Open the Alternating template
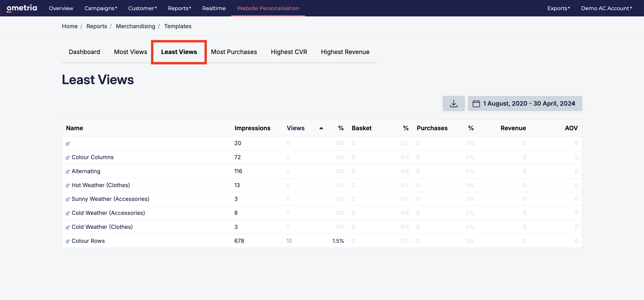The width and height of the screenshot is (644, 300). [x=86, y=171]
